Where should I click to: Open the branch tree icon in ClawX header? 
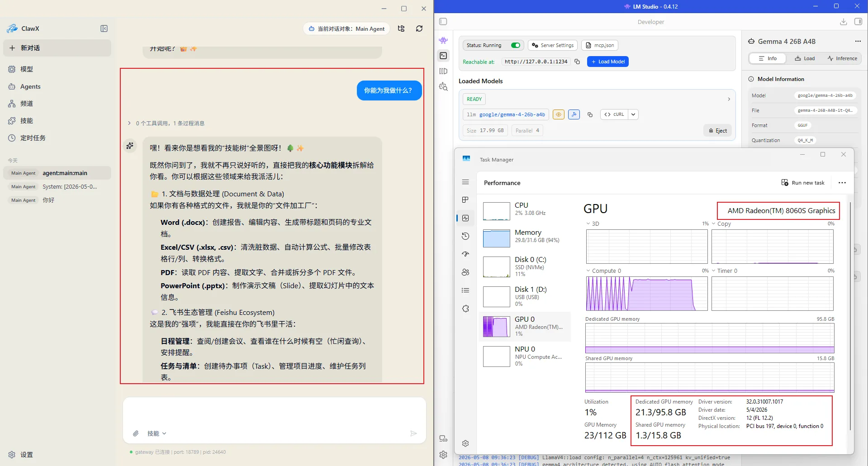(x=401, y=29)
